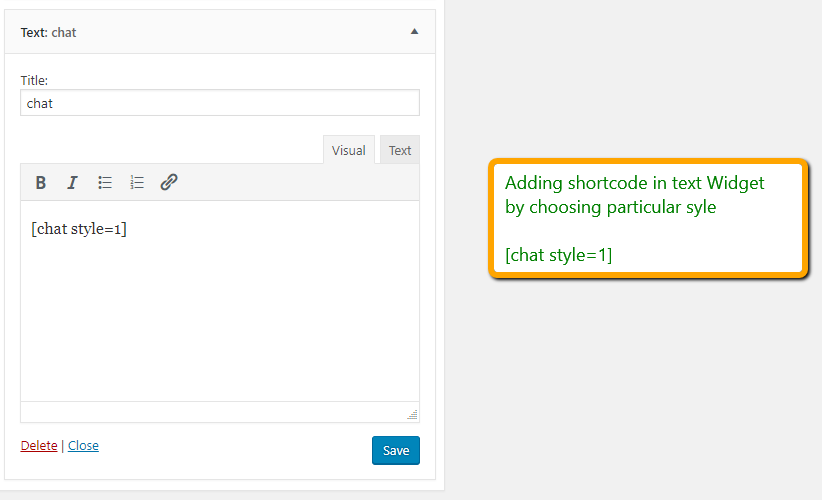Switch to the Visual editor tab

(349, 150)
